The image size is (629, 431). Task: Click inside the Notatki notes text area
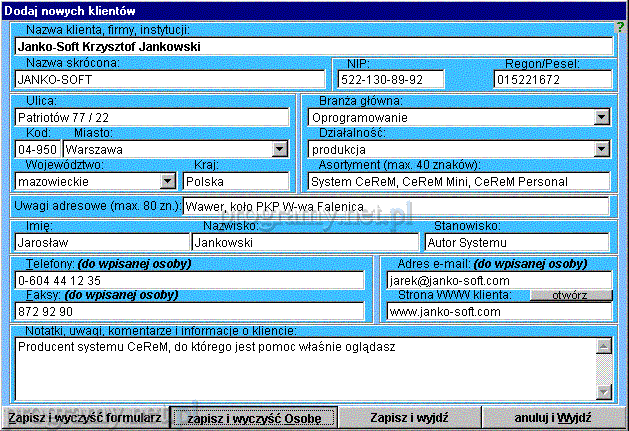pyautogui.click(x=300, y=368)
